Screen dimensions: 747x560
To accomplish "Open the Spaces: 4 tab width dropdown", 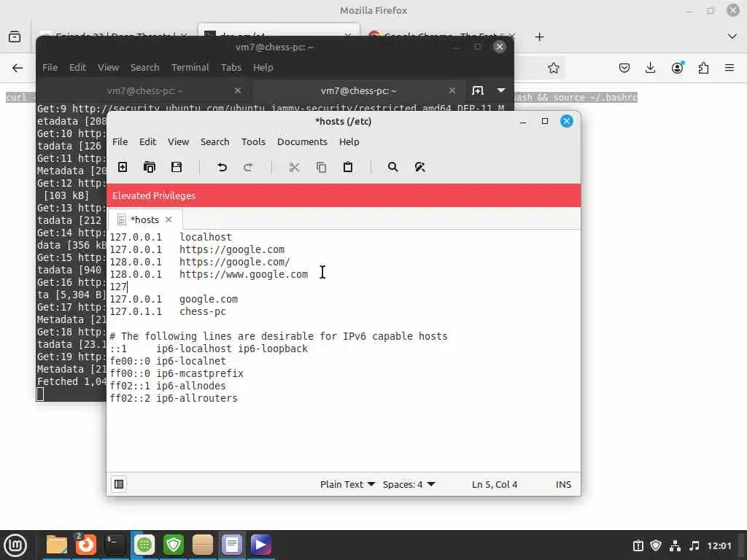I will (x=409, y=484).
